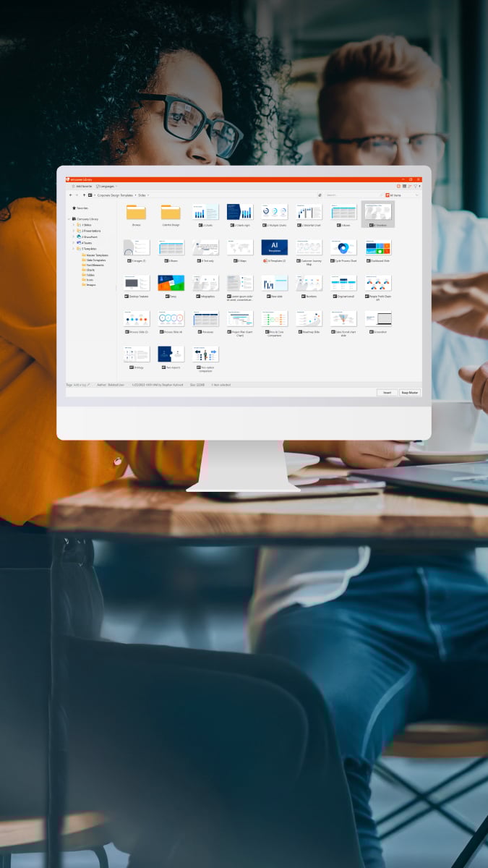The height and width of the screenshot is (868, 488).
Task: Select the Dashboard Slide thumbnail
Action: click(x=377, y=247)
